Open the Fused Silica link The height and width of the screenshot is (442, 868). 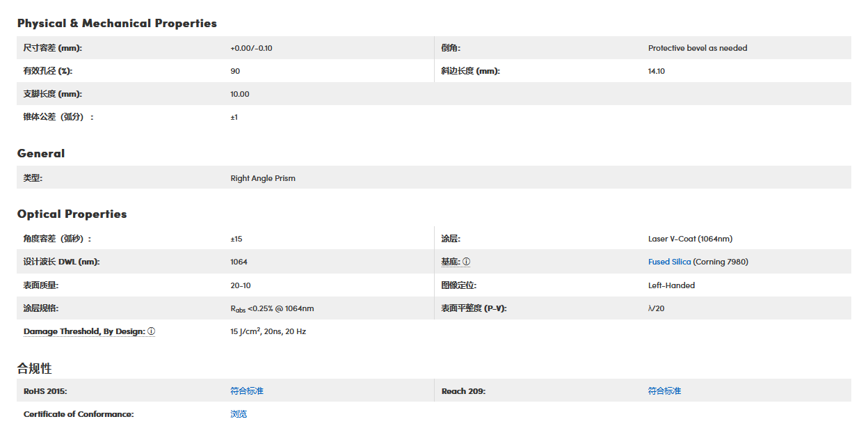pos(669,262)
